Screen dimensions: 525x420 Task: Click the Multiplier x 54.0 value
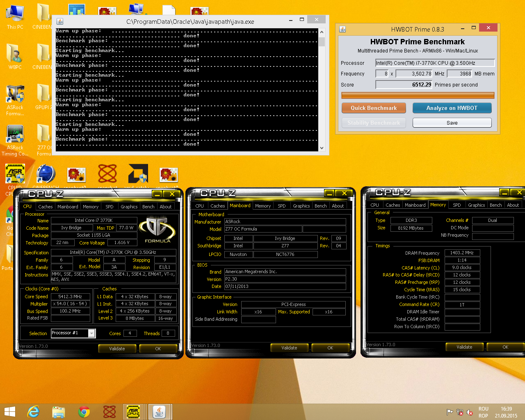[70, 304]
